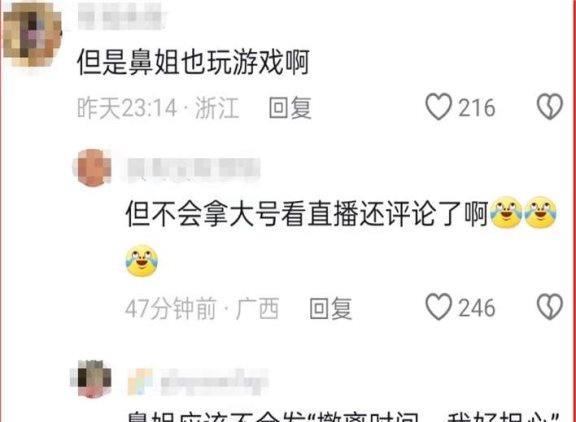
Task: Like the reply with 246 likes
Action: [x=439, y=307]
